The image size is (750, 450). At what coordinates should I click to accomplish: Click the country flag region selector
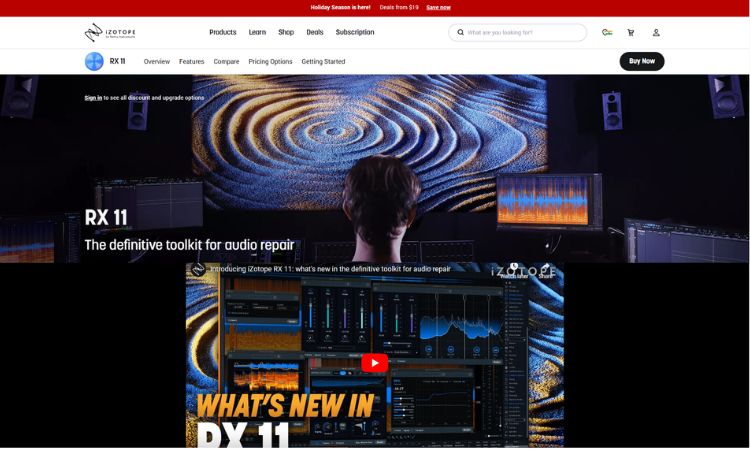point(607,33)
